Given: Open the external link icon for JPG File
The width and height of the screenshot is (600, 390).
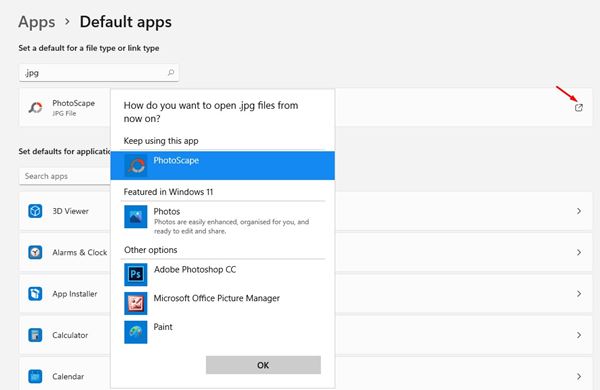Looking at the screenshot, I should pyautogui.click(x=579, y=108).
